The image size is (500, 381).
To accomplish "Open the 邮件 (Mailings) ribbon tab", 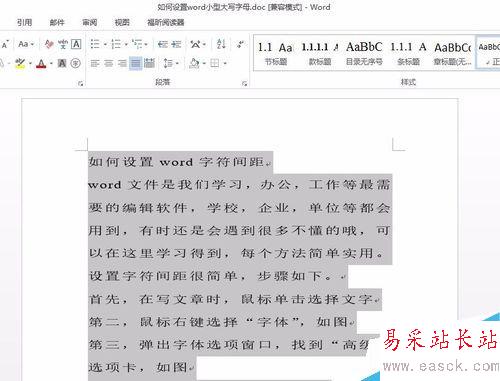I will (x=57, y=22).
